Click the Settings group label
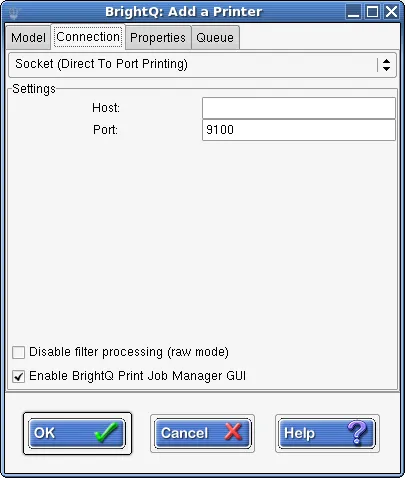Image resolution: width=405 pixels, height=478 pixels. coord(34,89)
